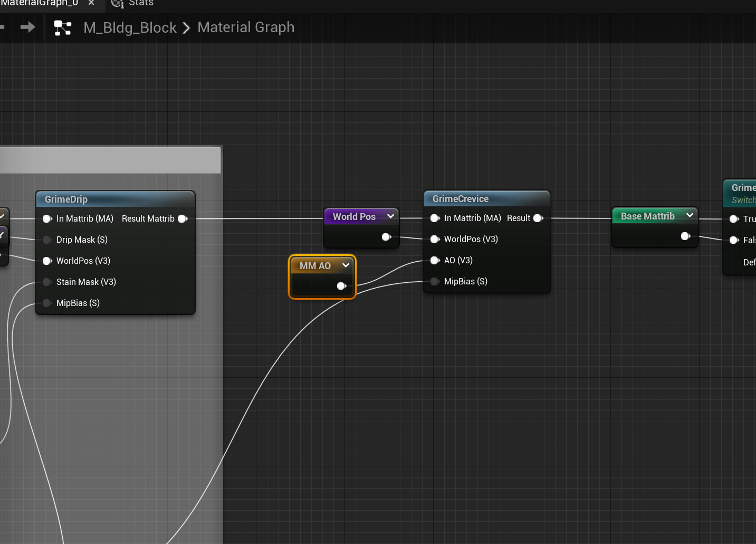Click the forward navigation arrow
Screen dimensions: 756x544
click(x=27, y=27)
